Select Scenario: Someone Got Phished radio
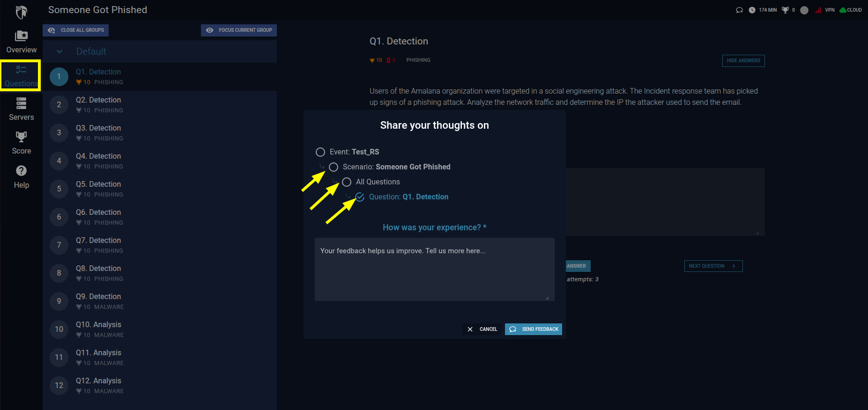The image size is (868, 410). pos(334,167)
